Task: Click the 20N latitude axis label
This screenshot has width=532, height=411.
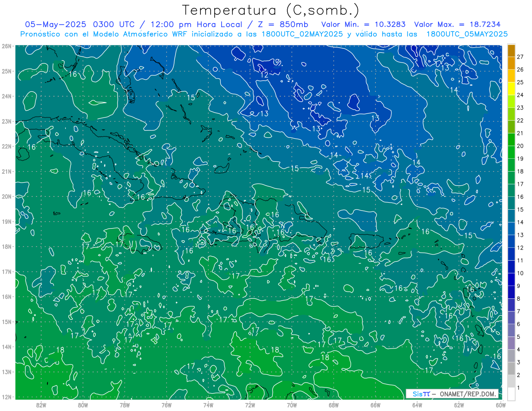Action: pos(6,196)
